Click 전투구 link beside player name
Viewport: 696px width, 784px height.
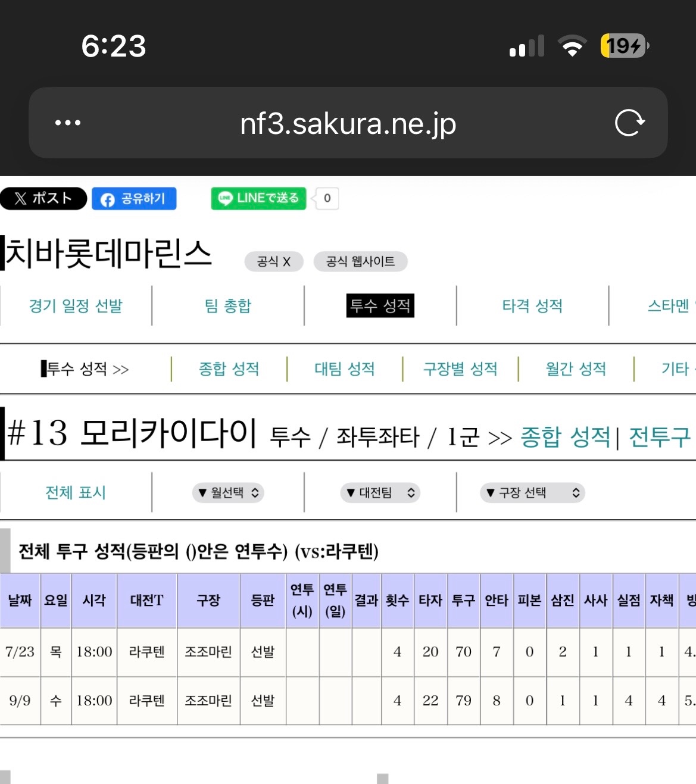click(659, 437)
